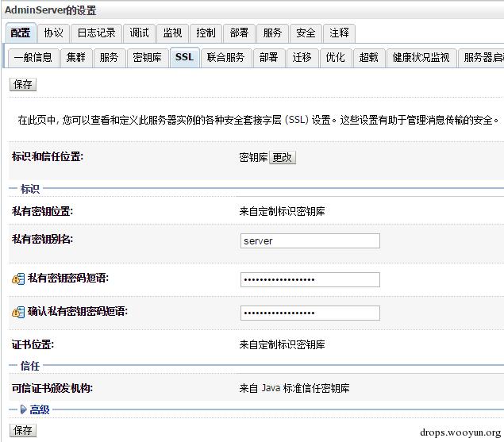Click the bottom 保存 button
Image resolution: width=504 pixels, height=442 pixels.
(x=23, y=430)
